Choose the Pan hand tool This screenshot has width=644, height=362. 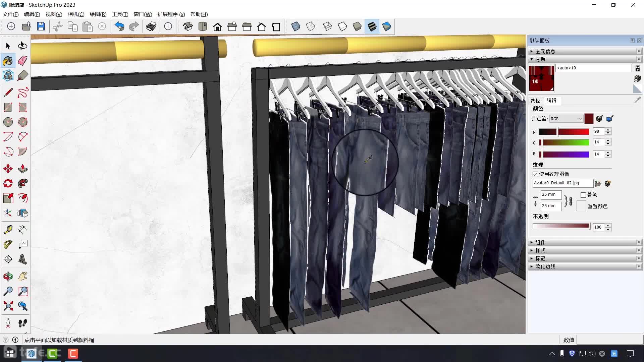[22, 277]
